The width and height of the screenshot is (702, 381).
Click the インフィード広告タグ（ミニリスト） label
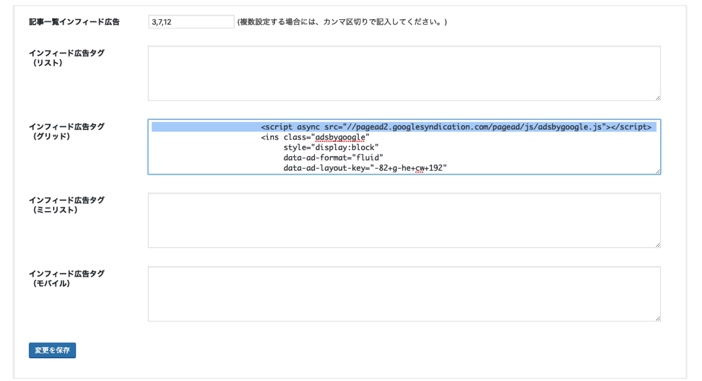67,205
